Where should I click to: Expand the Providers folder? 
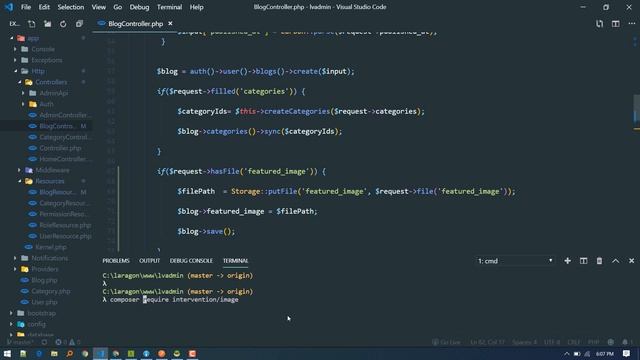click(x=45, y=269)
